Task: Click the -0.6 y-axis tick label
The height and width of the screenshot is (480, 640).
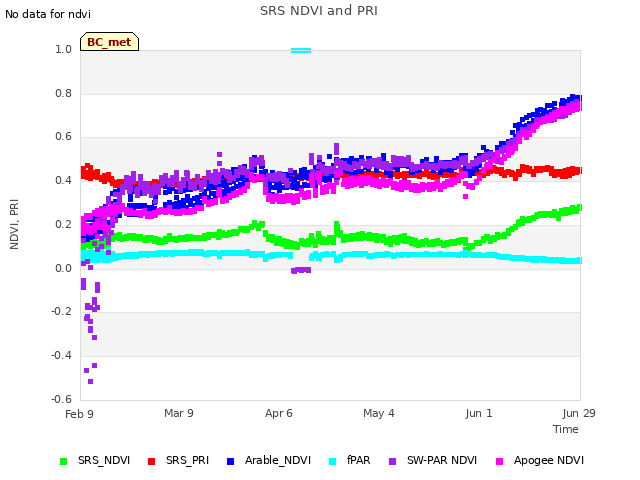Action: [x=61, y=399]
